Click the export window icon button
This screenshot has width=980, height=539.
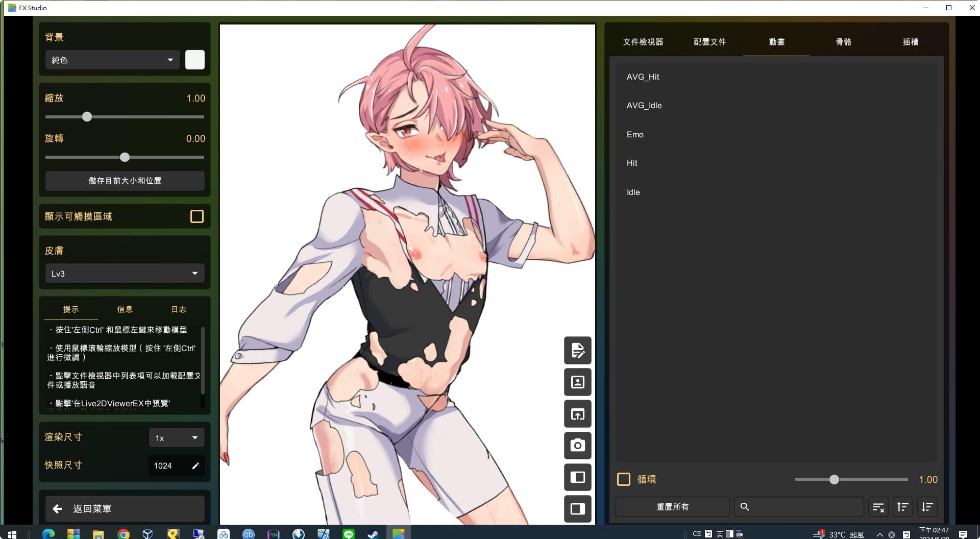[577, 414]
